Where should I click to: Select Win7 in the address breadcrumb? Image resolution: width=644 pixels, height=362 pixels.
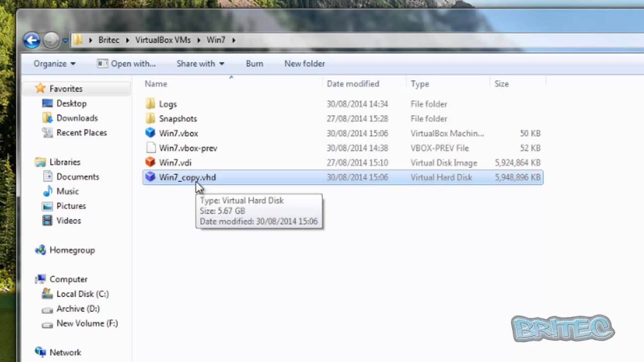coord(216,40)
